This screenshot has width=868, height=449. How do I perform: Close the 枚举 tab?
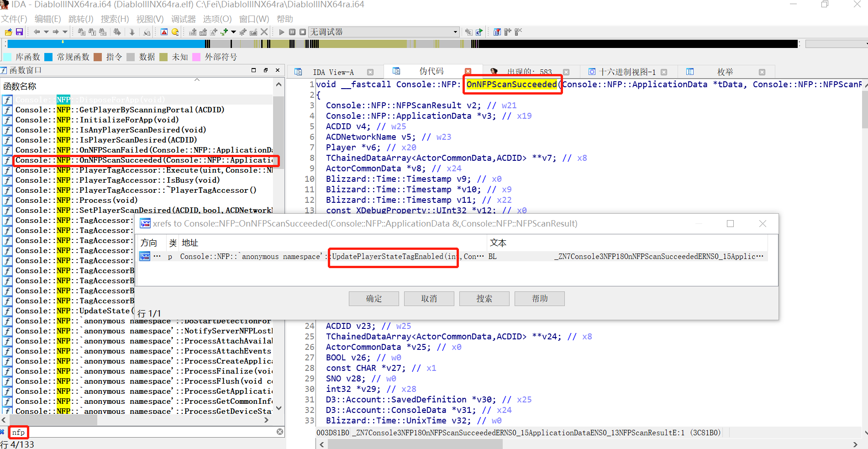coord(762,72)
